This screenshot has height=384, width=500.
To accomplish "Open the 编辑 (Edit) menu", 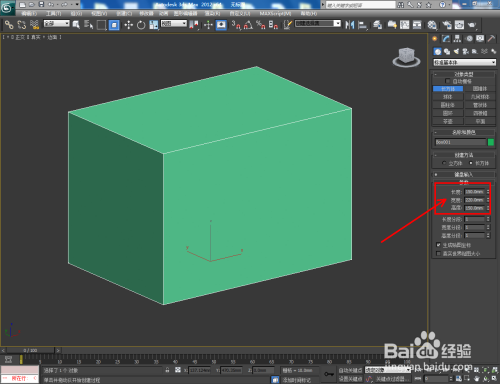I will 29,13.
